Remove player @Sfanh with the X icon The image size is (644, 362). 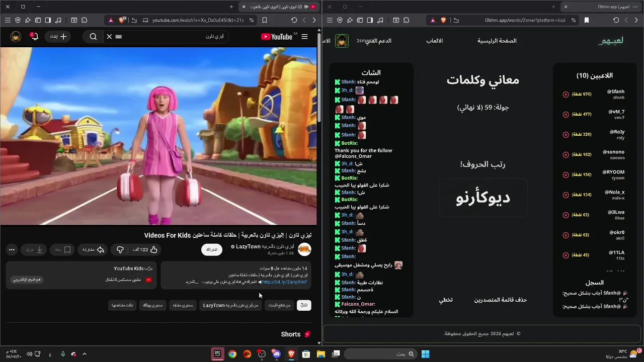(566, 95)
